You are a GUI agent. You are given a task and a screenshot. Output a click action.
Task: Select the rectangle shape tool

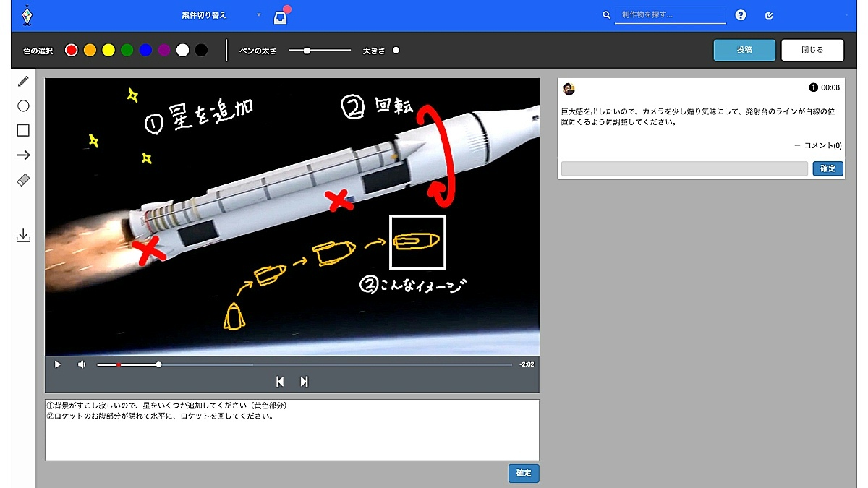click(23, 130)
